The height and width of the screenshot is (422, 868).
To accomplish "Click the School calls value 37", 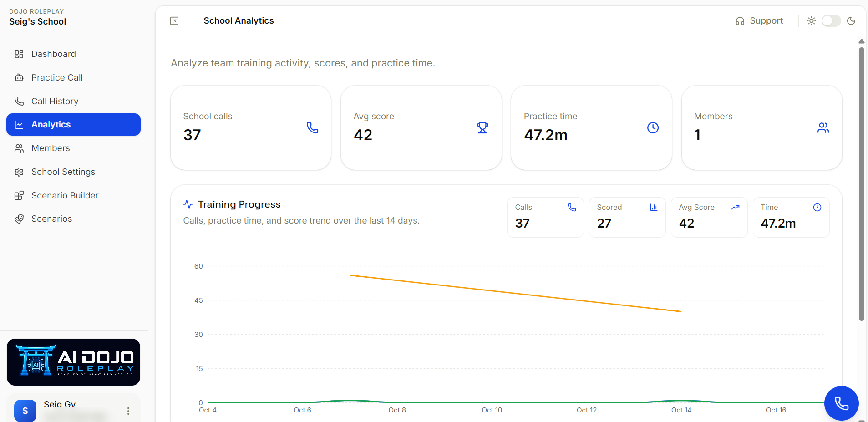I will tap(192, 135).
